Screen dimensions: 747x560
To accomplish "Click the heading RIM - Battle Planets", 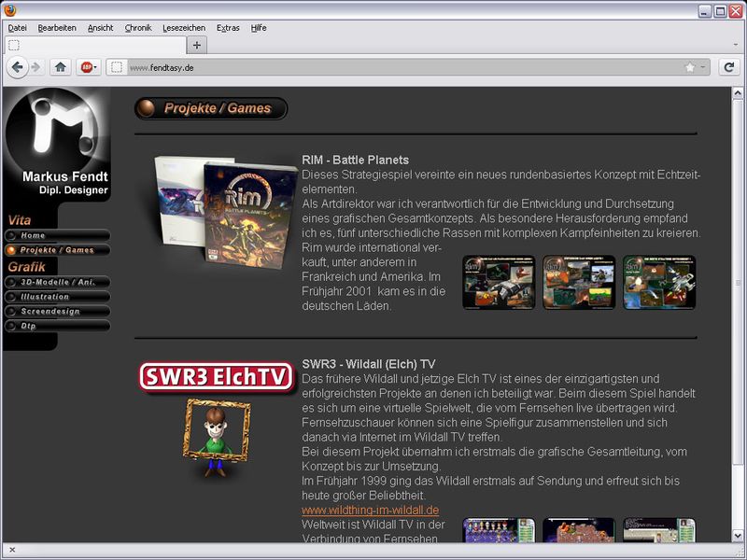I will tap(356, 160).
